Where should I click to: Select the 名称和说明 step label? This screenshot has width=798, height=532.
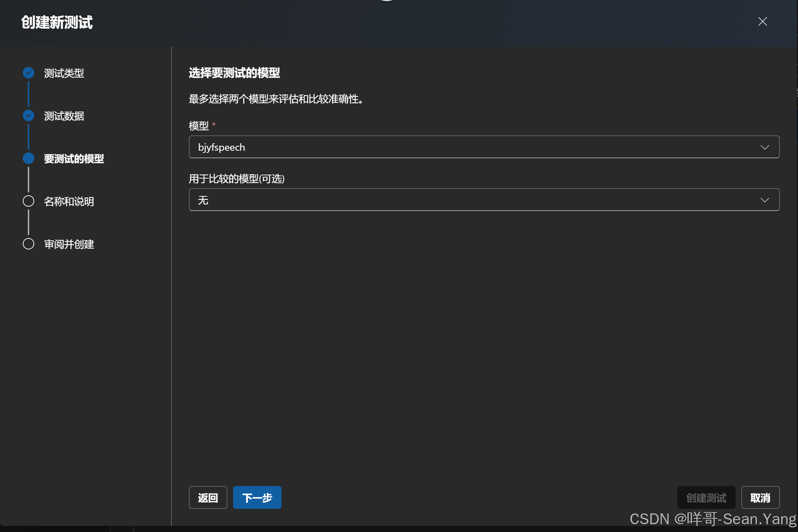[x=68, y=201]
